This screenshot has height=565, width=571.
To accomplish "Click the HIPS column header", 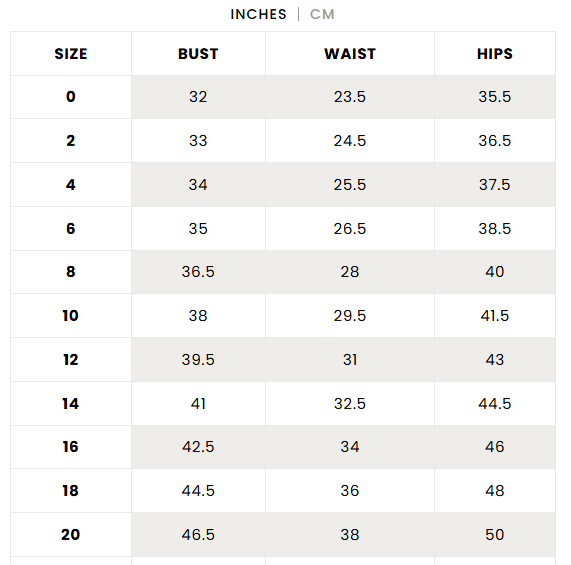I will tap(495, 54).
